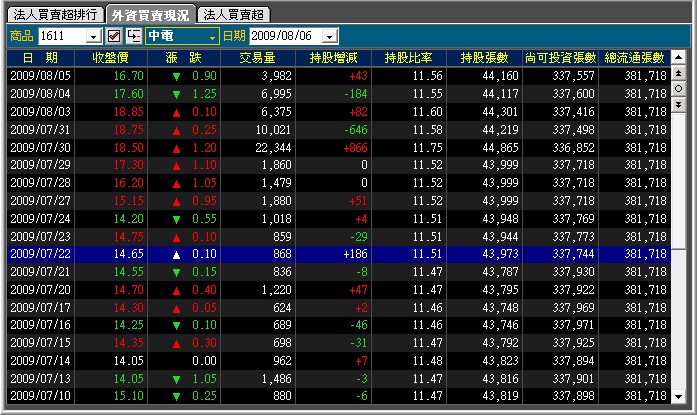Expand the 日期 date picker arrow

[x=329, y=36]
